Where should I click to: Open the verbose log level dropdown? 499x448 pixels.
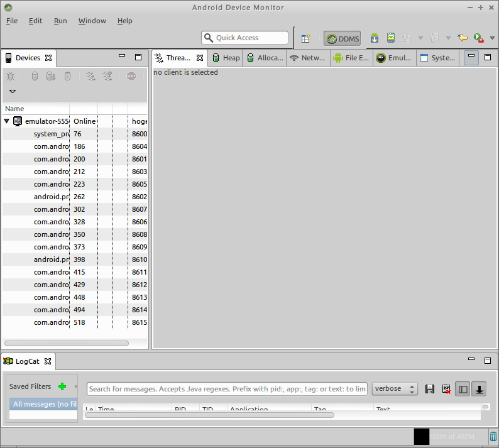coord(395,389)
